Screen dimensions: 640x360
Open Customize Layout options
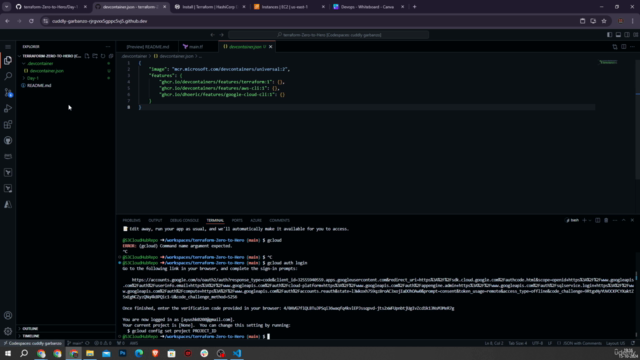[636, 35]
